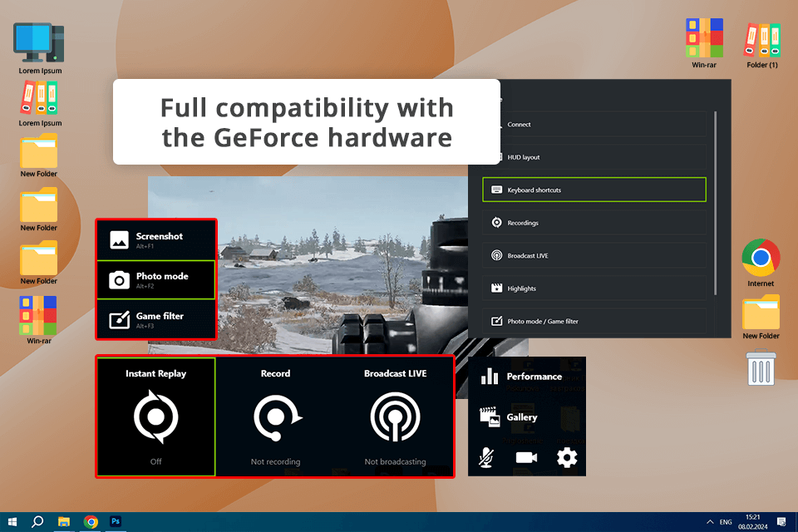Screen dimensions: 798x532
Task: Open Chrome from the taskbar
Action: (x=91, y=522)
